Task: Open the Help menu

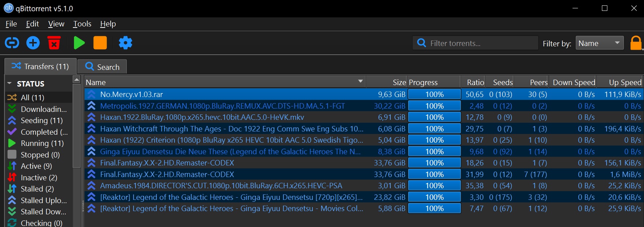Action: click(108, 24)
